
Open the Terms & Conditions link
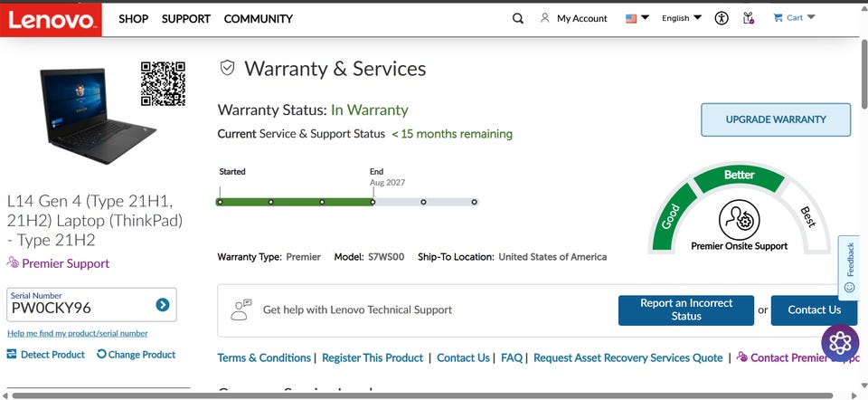pyautogui.click(x=264, y=357)
